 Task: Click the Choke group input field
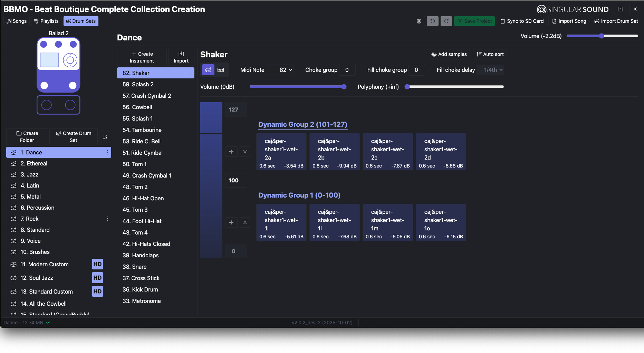point(347,69)
